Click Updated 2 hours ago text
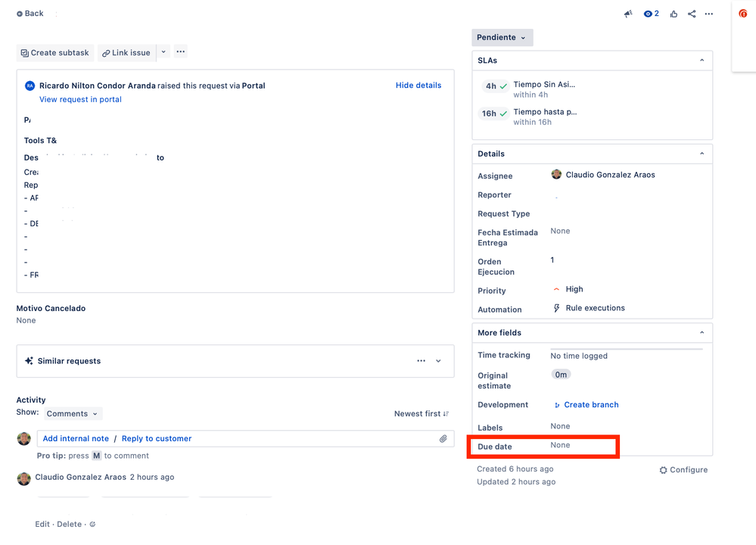The width and height of the screenshot is (756, 545). (x=516, y=482)
